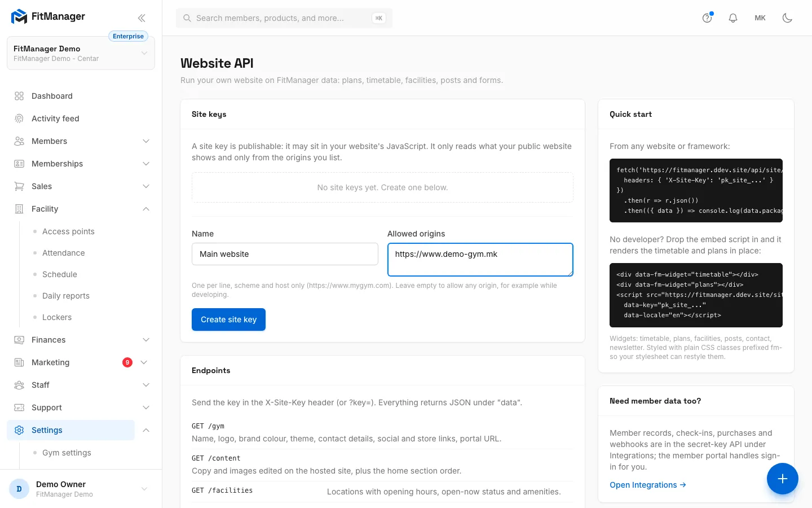The height and width of the screenshot is (508, 812).
Task: Toggle dark mode moon icon
Action: click(787, 18)
